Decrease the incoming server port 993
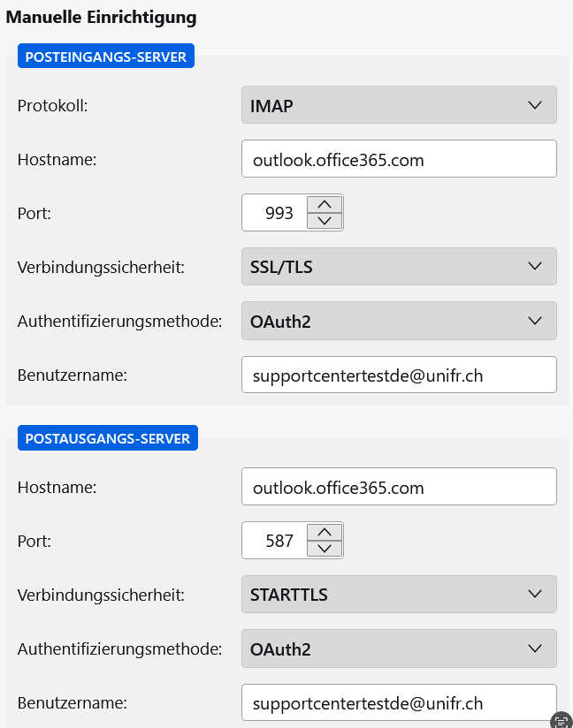This screenshot has width=573, height=728. pyautogui.click(x=324, y=221)
